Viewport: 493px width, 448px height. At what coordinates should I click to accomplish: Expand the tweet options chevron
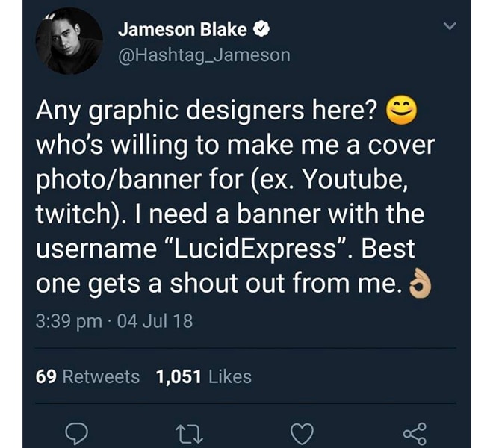point(450,26)
